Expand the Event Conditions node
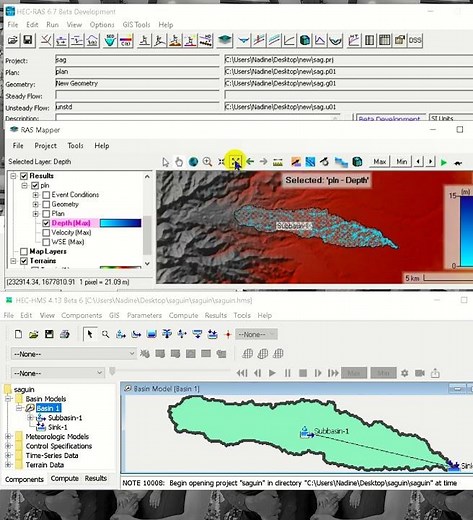 pos(36,195)
